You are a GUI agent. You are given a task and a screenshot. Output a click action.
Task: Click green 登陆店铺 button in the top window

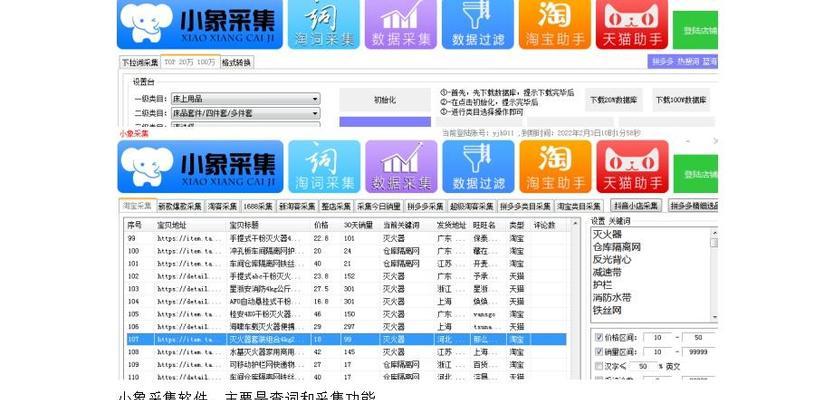(695, 30)
